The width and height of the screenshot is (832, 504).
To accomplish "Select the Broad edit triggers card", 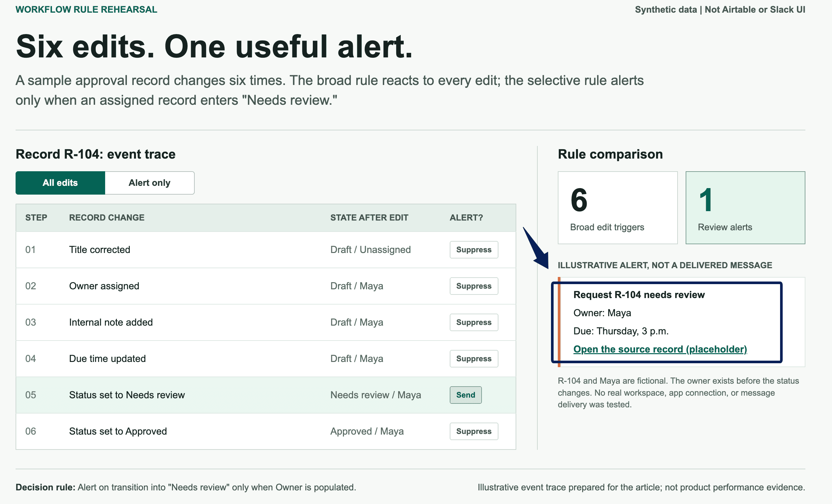I will 618,208.
